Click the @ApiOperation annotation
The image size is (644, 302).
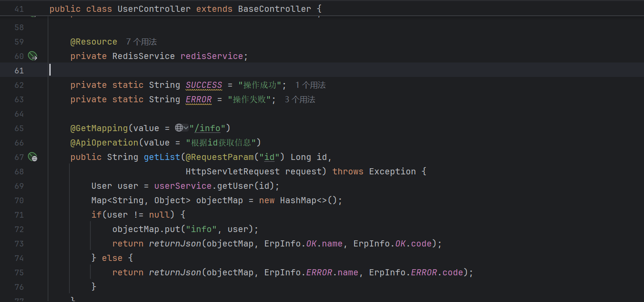pyautogui.click(x=104, y=142)
